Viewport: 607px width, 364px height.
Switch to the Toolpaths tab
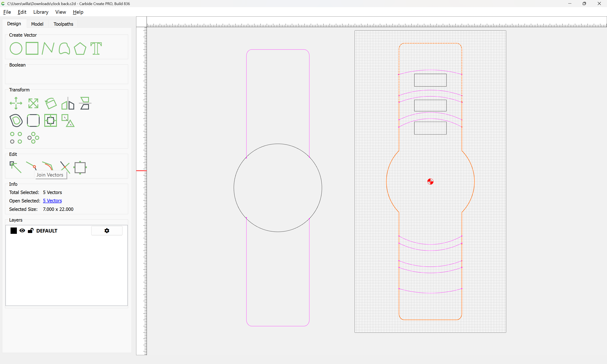63,24
